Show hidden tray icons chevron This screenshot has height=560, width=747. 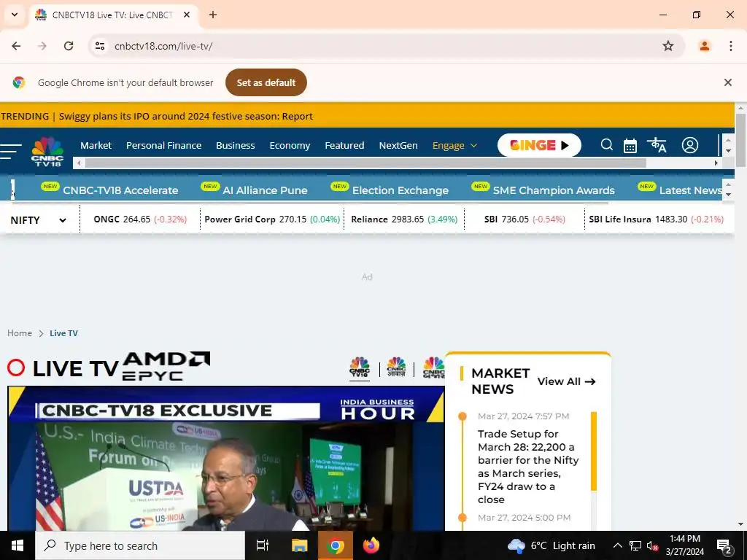(617, 545)
